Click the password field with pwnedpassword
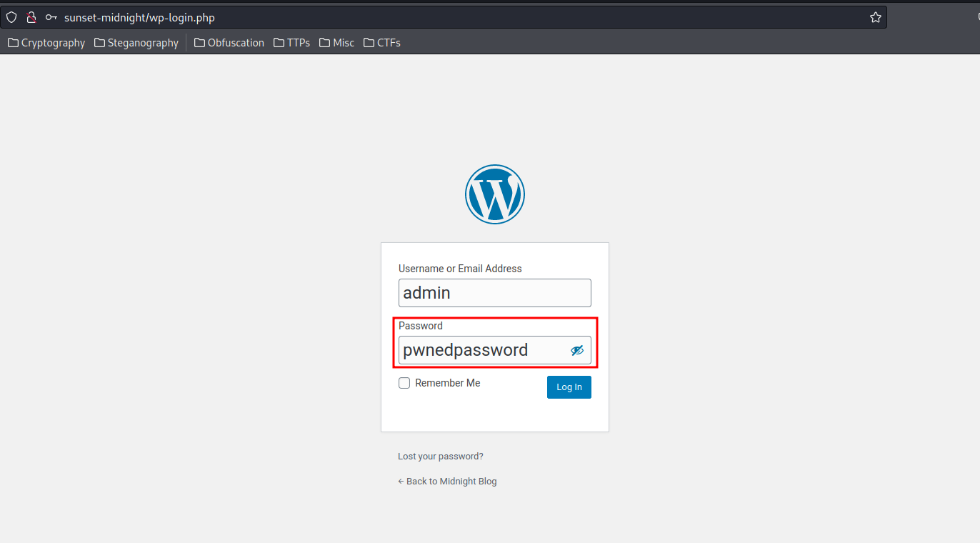 point(495,350)
